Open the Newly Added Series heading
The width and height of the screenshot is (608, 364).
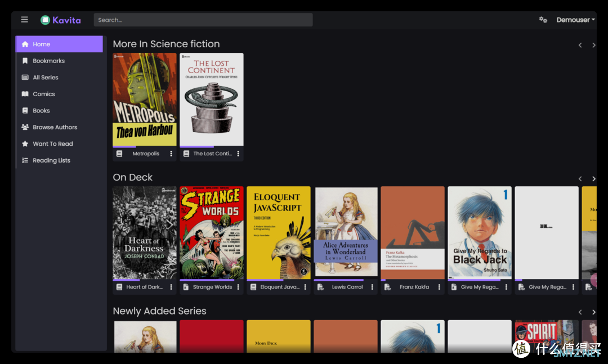pyautogui.click(x=159, y=311)
